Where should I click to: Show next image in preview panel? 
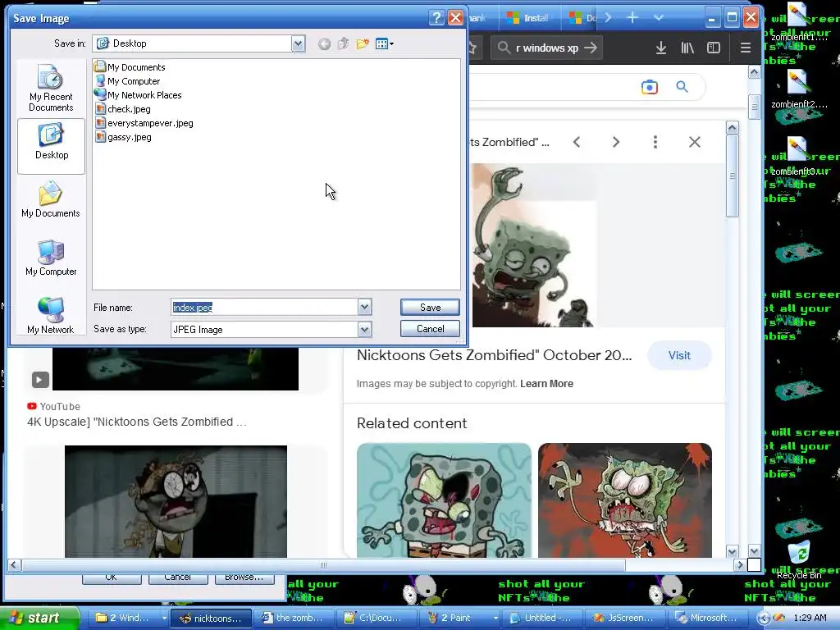click(x=615, y=142)
